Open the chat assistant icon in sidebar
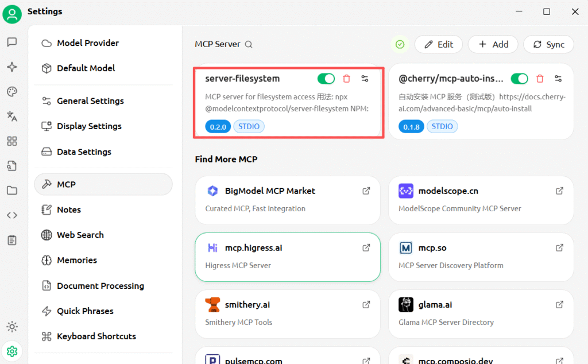Viewport: 588px width, 364px height. tap(11, 42)
